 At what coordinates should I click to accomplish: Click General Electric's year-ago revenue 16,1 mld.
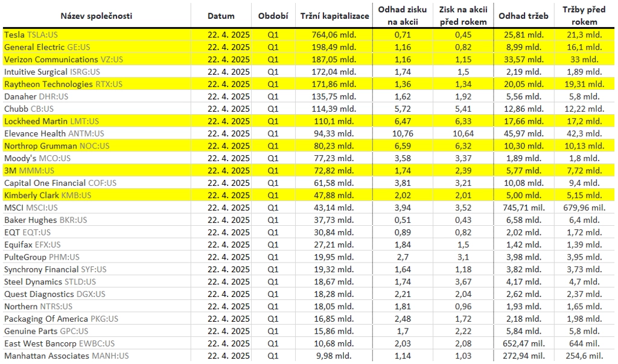584,47
